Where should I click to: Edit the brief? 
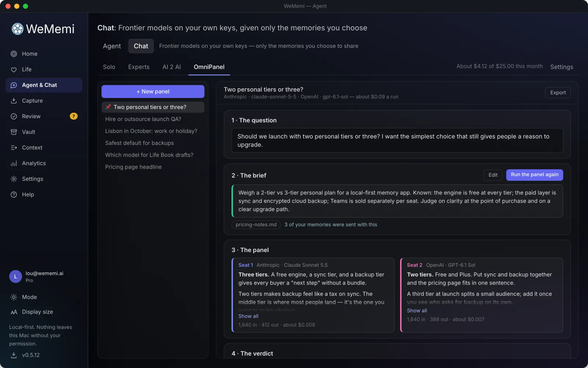point(493,175)
